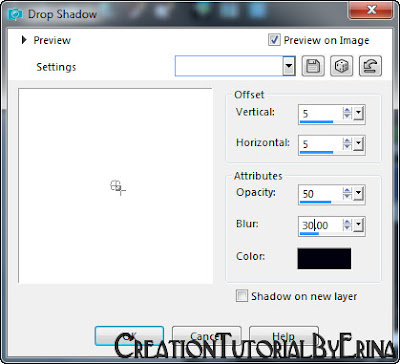Click inside the white shadow preview pane
400x364 pixels.
[x=115, y=186]
